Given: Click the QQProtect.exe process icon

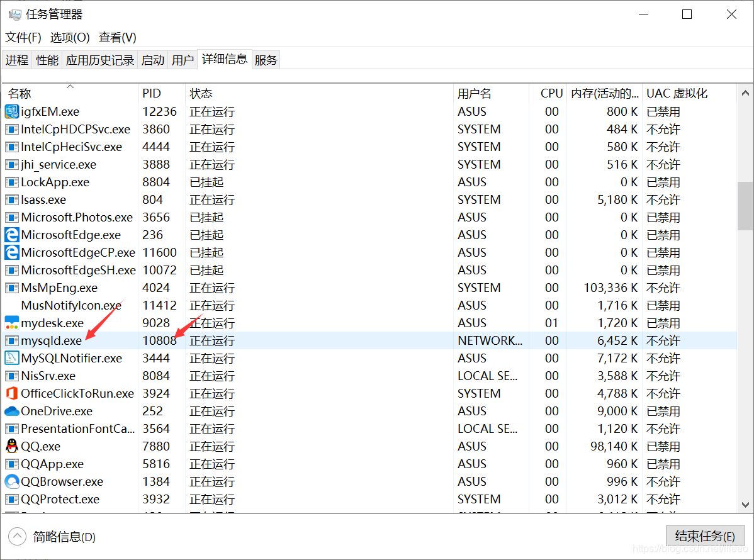Looking at the screenshot, I should 11,500.
